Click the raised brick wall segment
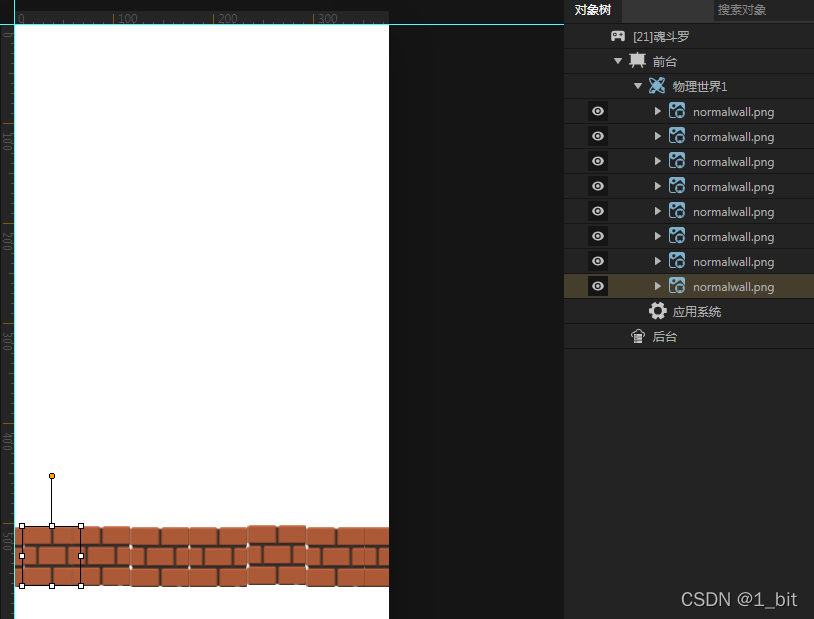Viewport: 814px width, 619px height. click(277, 555)
